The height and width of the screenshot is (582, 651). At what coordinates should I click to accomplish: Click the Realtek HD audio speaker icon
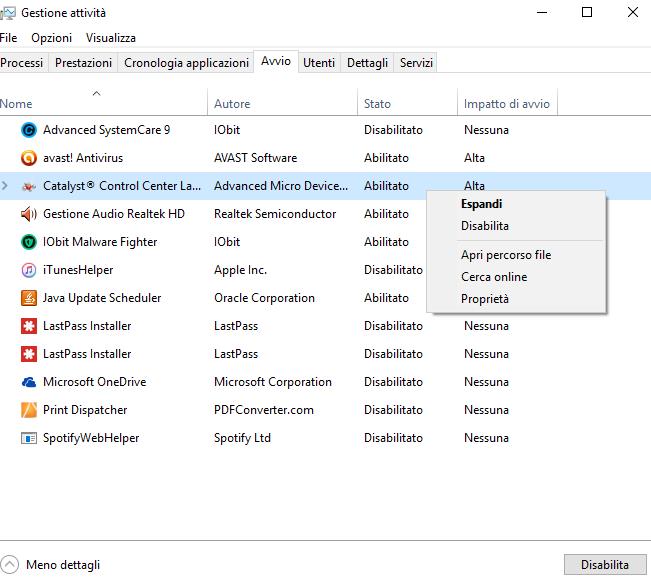pos(29,214)
